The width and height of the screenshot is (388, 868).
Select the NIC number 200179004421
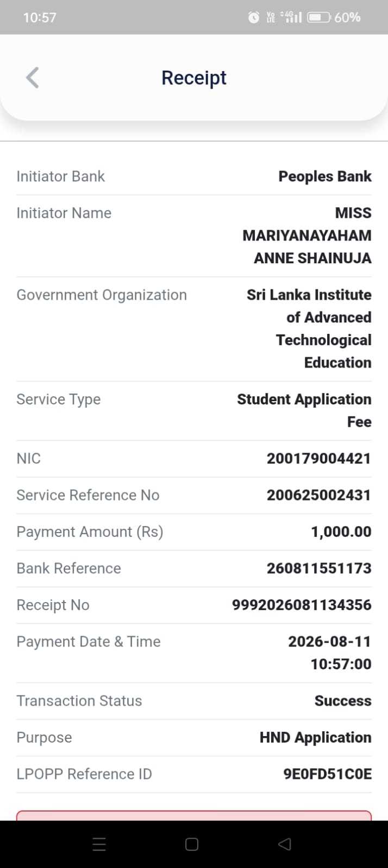click(x=319, y=459)
